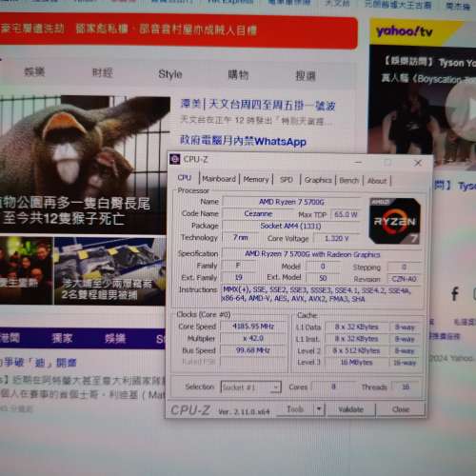476x476 pixels.
Task: Select 娛樂 in the blue category bar
Action: pos(115,339)
